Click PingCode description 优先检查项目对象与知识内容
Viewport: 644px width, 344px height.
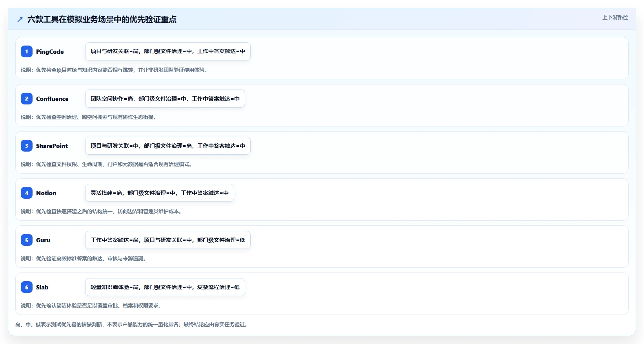click(115, 70)
